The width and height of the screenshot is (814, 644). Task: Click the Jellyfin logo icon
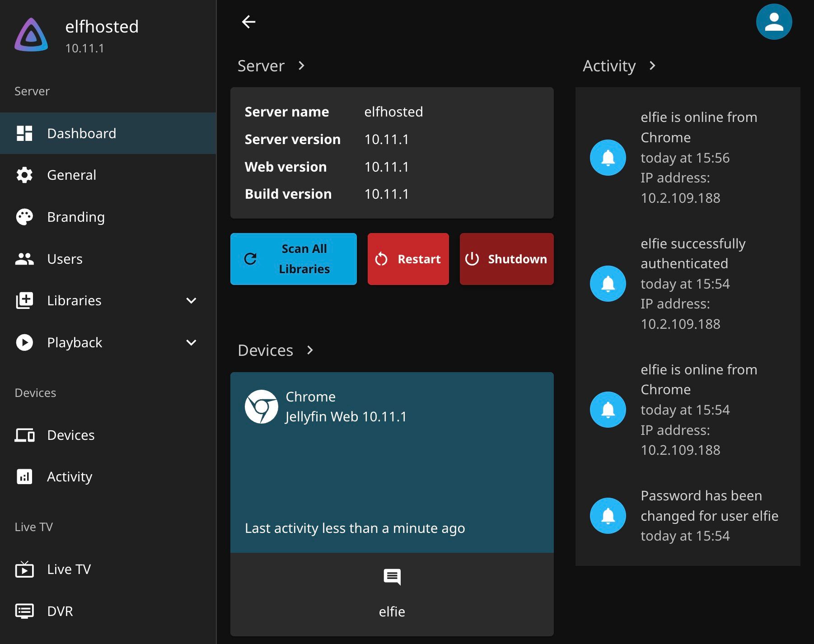pos(31,35)
